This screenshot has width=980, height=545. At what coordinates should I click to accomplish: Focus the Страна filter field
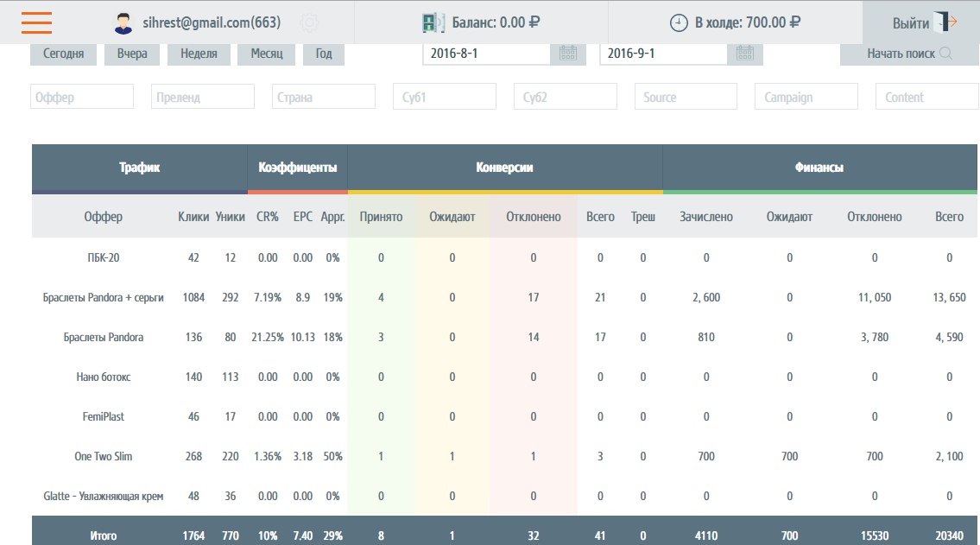point(324,97)
